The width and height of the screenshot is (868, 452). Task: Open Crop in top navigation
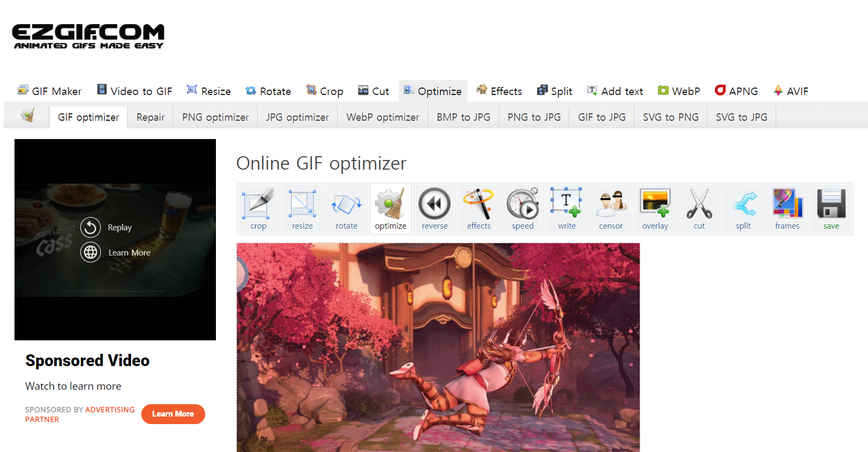pos(324,91)
